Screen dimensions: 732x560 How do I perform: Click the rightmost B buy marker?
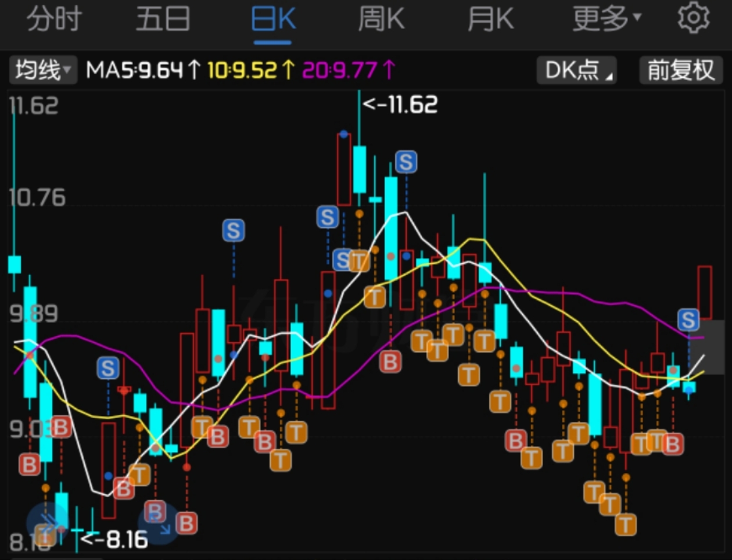[x=673, y=444]
